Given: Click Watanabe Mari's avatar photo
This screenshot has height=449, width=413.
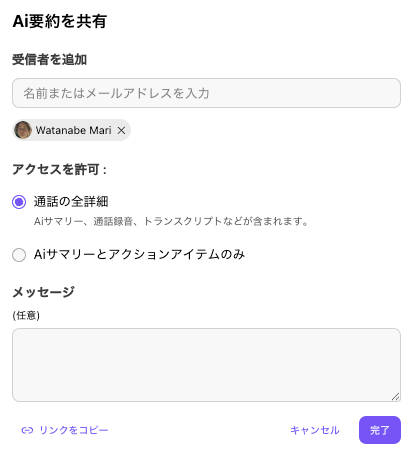Looking at the screenshot, I should point(23,130).
